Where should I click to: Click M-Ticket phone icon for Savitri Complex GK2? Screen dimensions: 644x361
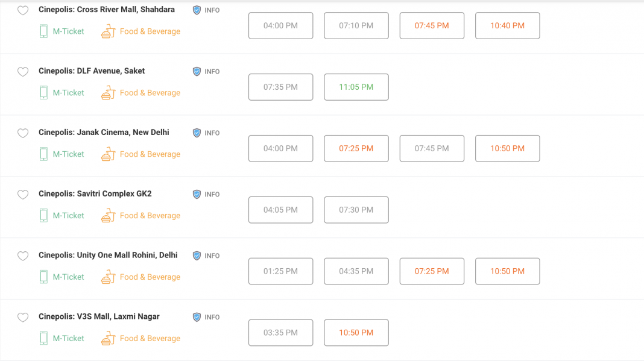tap(43, 216)
